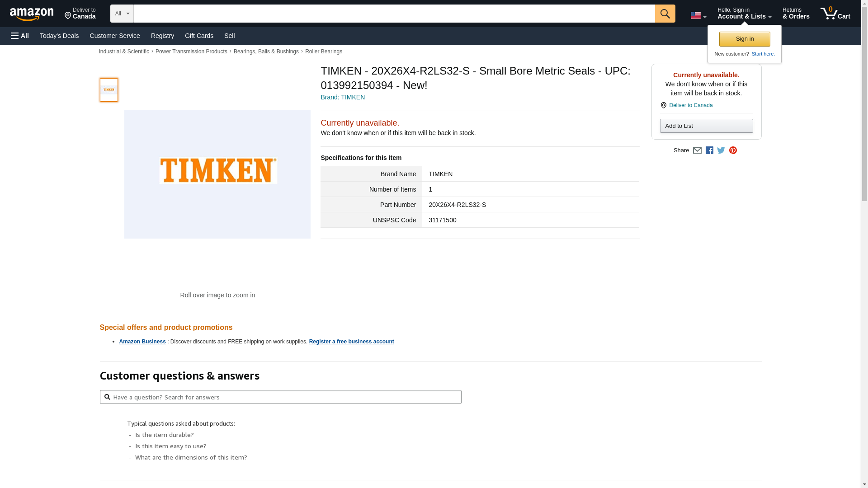The image size is (868, 488).
Task: Open Today's Deals nav item
Action: [x=59, y=36]
